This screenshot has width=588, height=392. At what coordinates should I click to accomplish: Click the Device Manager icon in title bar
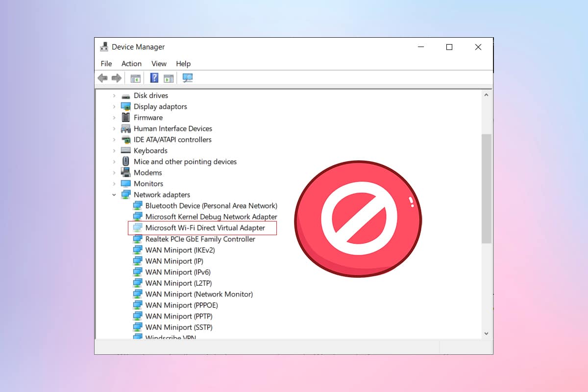pyautogui.click(x=104, y=47)
